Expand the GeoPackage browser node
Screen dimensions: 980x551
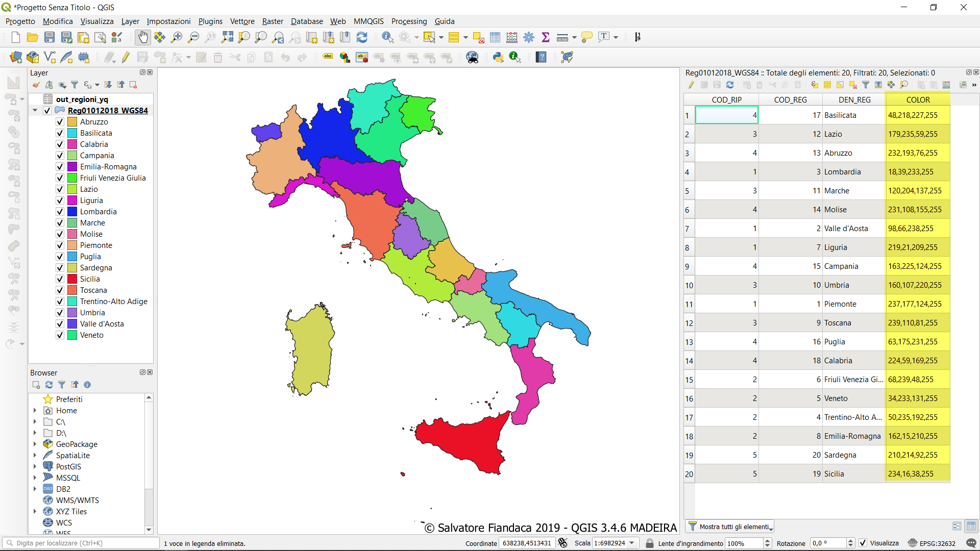(x=35, y=444)
